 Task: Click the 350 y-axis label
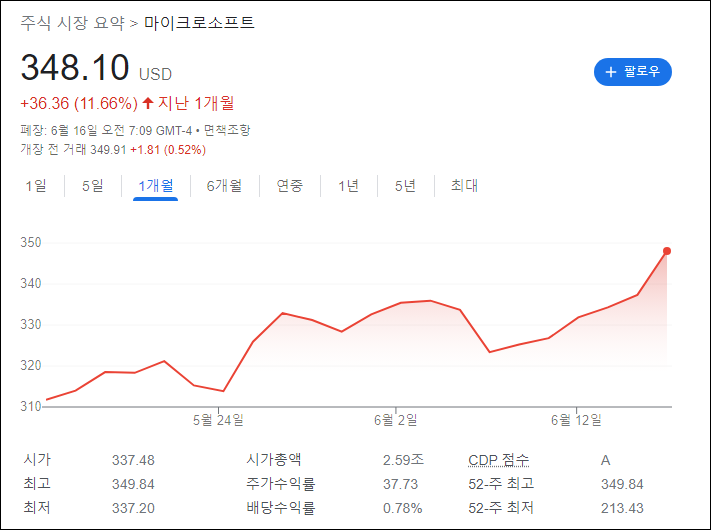pos(30,243)
